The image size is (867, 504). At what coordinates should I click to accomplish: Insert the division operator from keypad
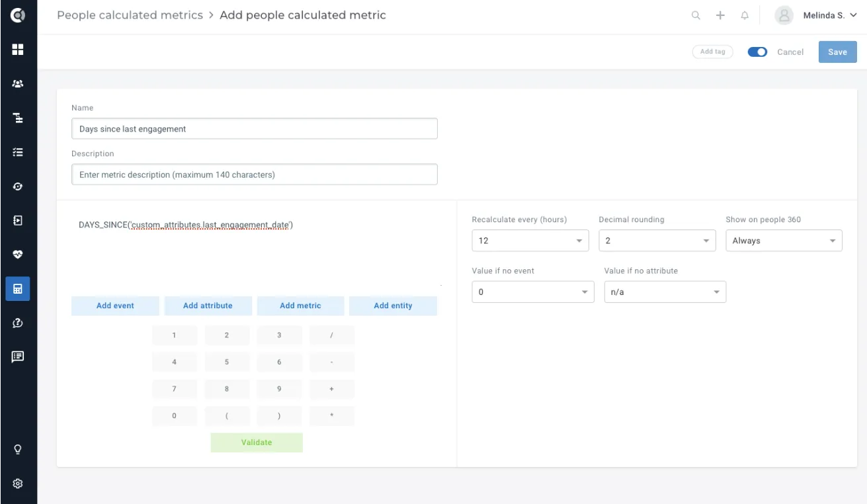coord(332,335)
